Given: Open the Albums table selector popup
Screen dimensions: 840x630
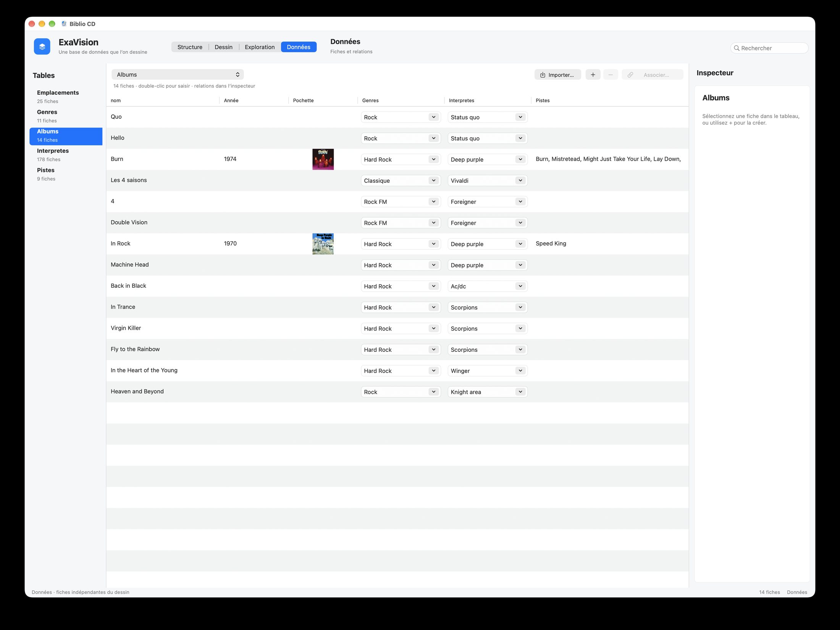Looking at the screenshot, I should (x=178, y=74).
